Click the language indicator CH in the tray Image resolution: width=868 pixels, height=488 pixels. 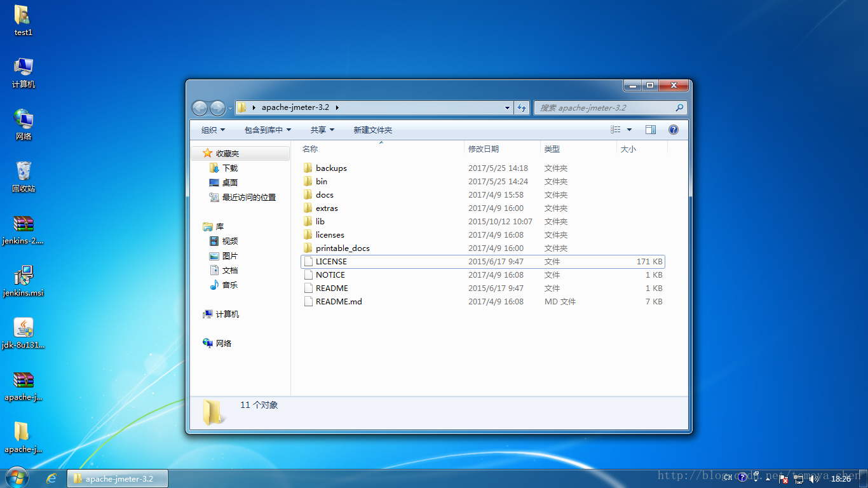728,478
